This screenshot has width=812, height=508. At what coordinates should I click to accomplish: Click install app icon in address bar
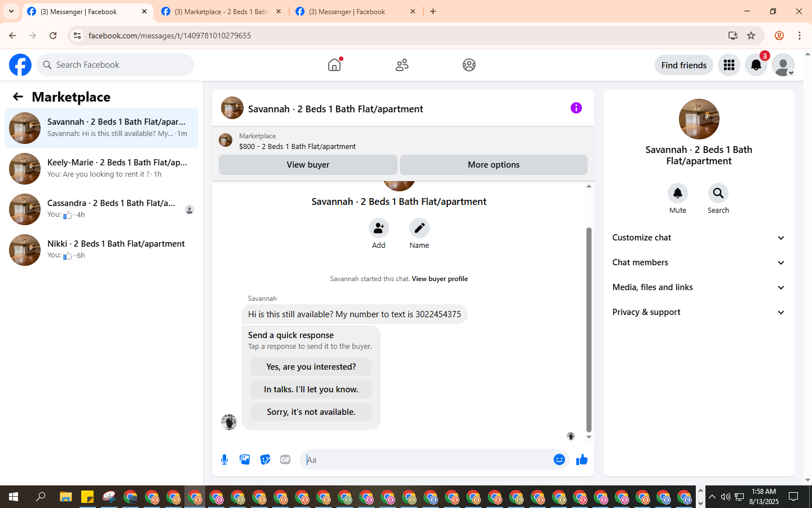tap(733, 36)
